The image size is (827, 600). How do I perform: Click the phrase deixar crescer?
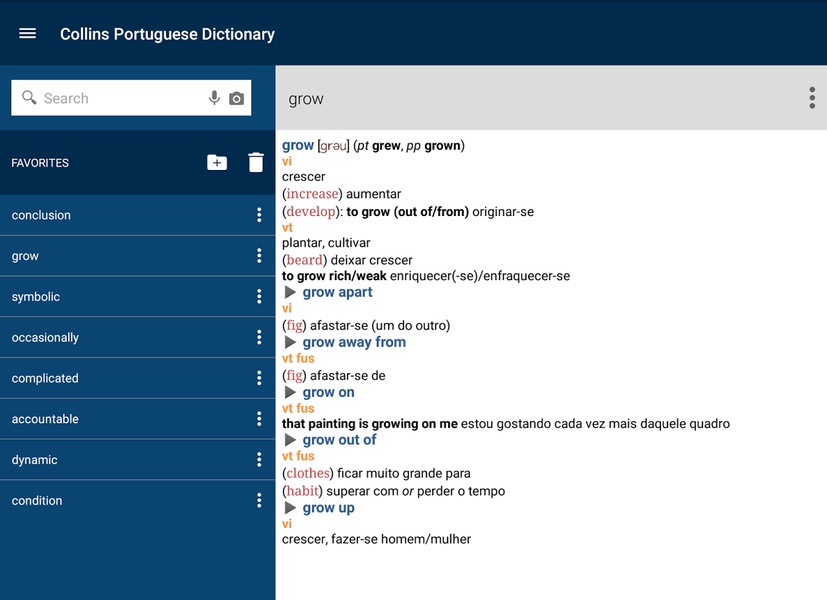pyautogui.click(x=371, y=260)
